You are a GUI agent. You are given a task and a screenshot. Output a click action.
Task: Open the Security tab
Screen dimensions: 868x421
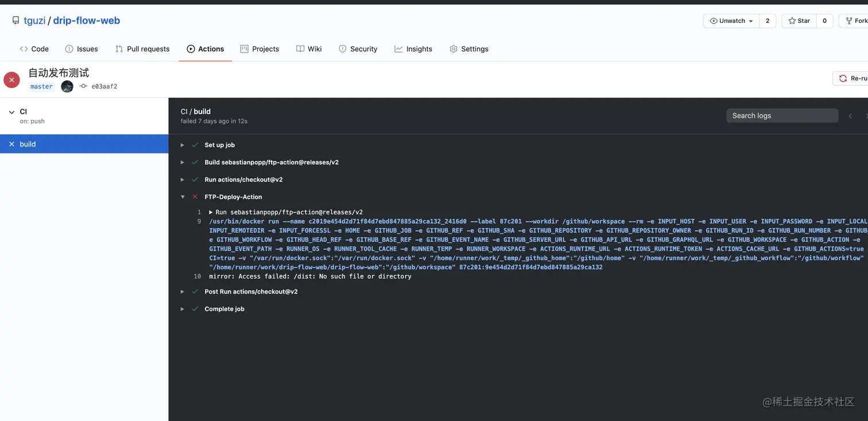point(358,49)
